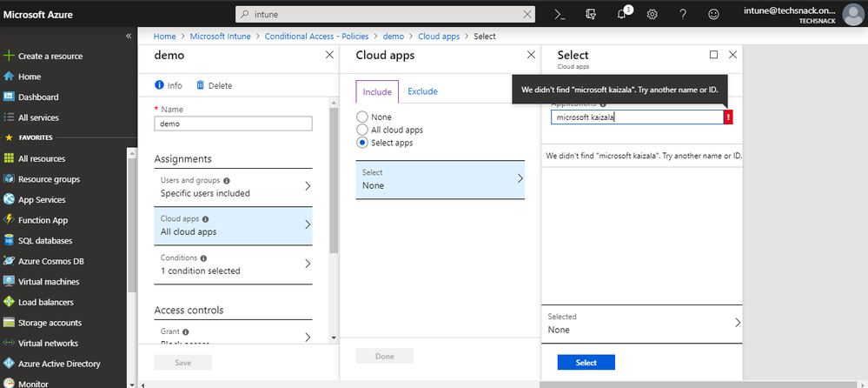Open the notifications bell icon

(621, 15)
